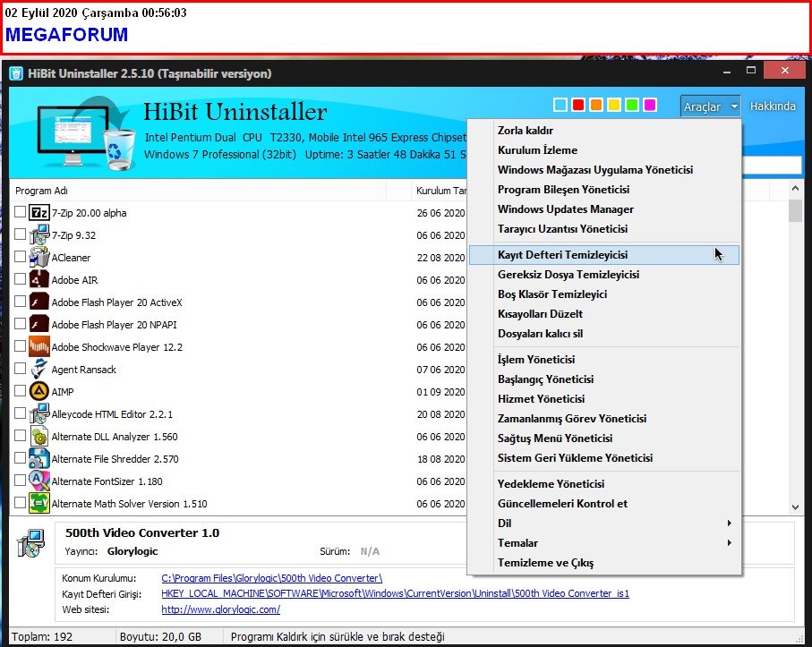Pick the orange theme color swatch

(x=596, y=105)
